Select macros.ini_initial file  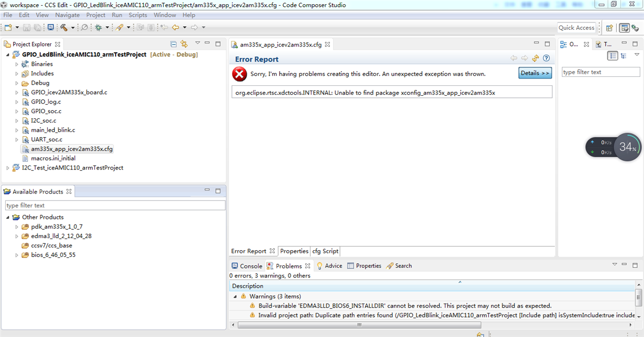[x=53, y=159]
